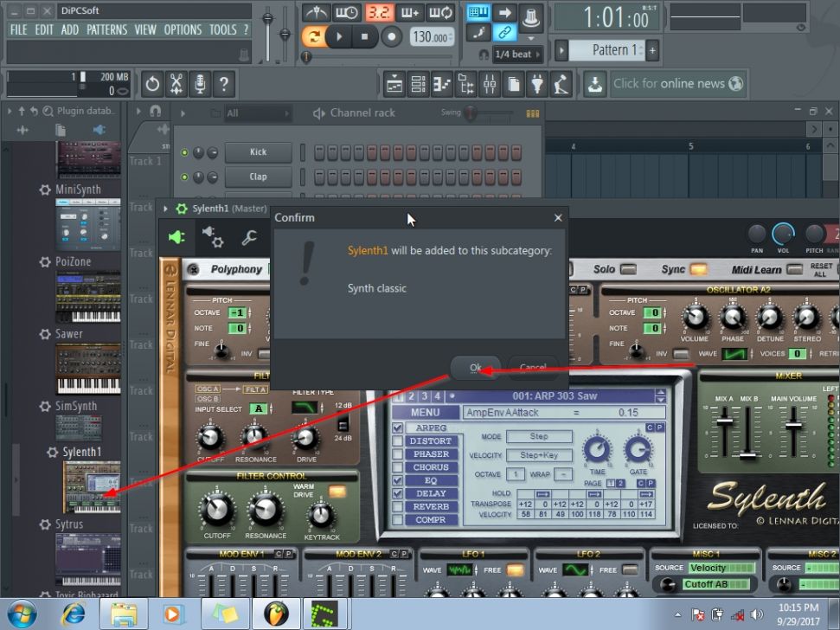
Task: Mute the Kick channel green LED
Action: tap(184, 152)
